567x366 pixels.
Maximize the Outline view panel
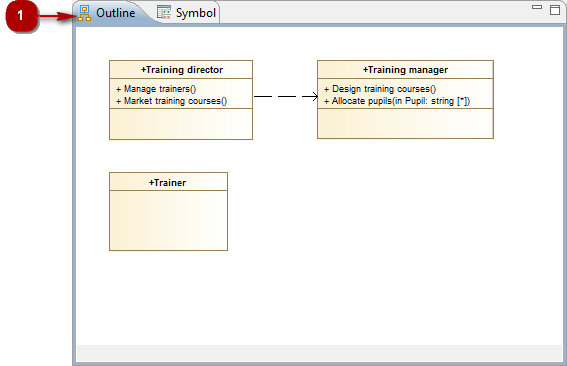coord(555,10)
